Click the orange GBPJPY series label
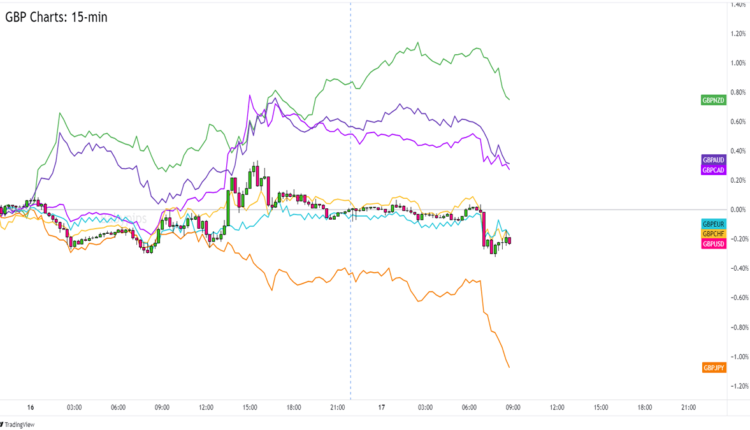 point(714,368)
